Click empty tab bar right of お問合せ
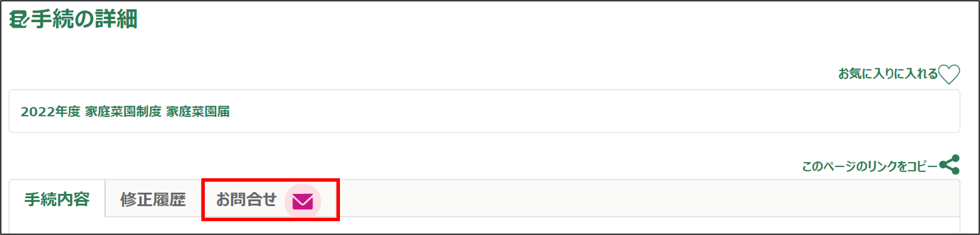This screenshot has width=980, height=235. point(609,199)
